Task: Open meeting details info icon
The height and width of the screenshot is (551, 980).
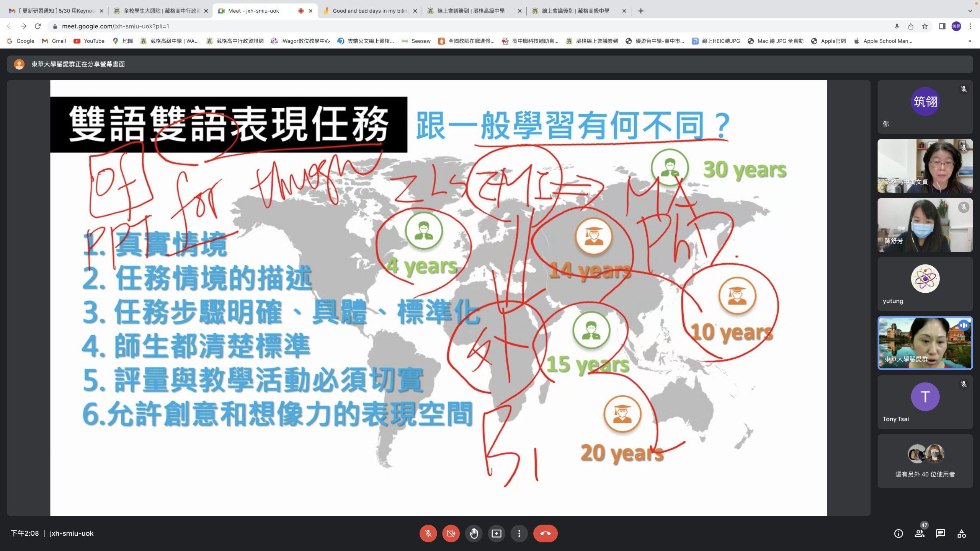Action: (x=898, y=533)
